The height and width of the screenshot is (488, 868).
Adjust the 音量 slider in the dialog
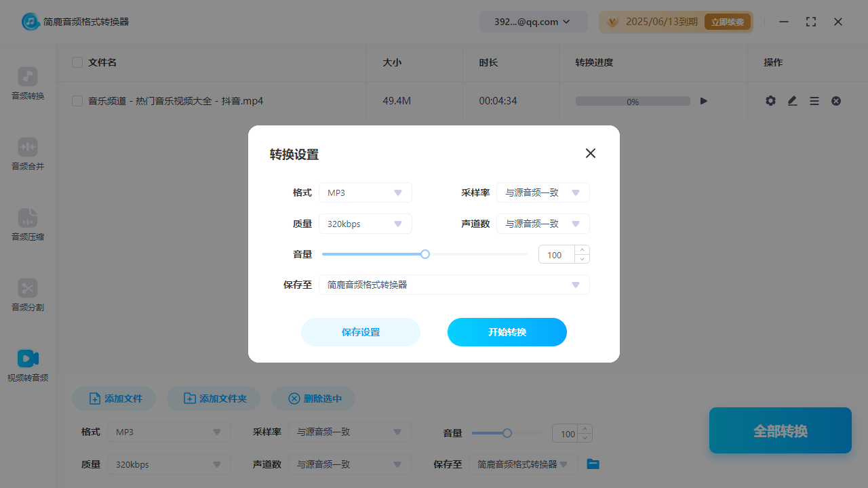[425, 253]
